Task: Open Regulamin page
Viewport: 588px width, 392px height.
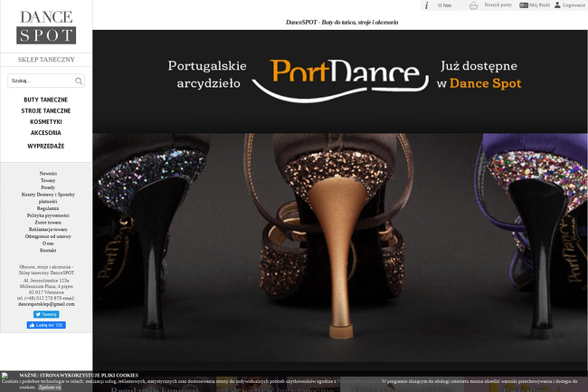Action: coord(48,208)
